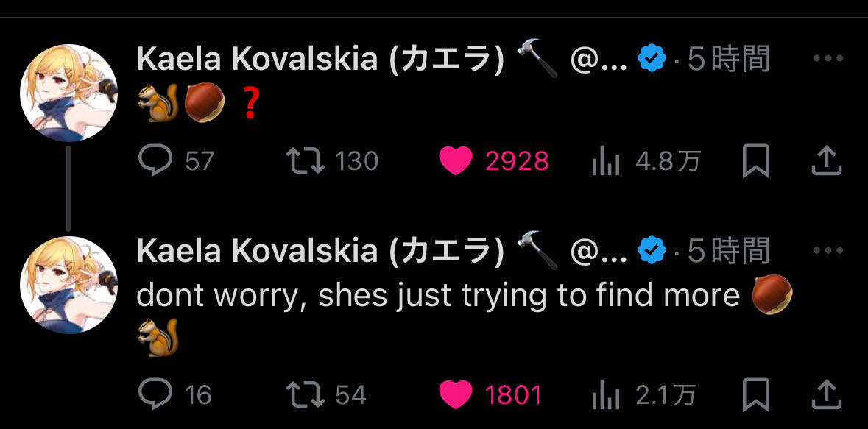Unlike the first tweet with 2928 likes

(x=455, y=161)
